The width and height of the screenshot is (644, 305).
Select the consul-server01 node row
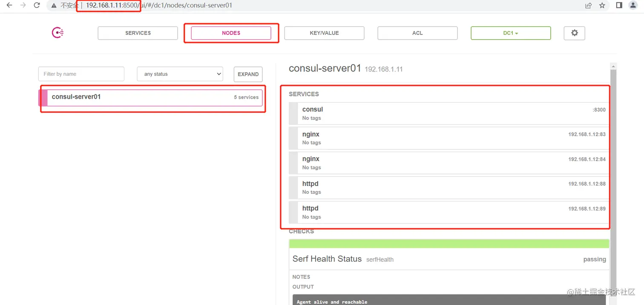coord(150,97)
